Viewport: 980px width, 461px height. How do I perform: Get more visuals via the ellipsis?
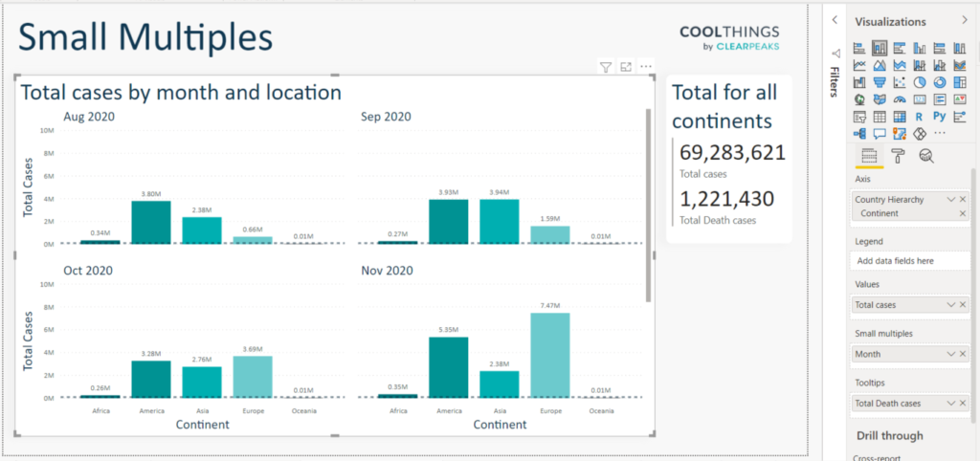940,133
